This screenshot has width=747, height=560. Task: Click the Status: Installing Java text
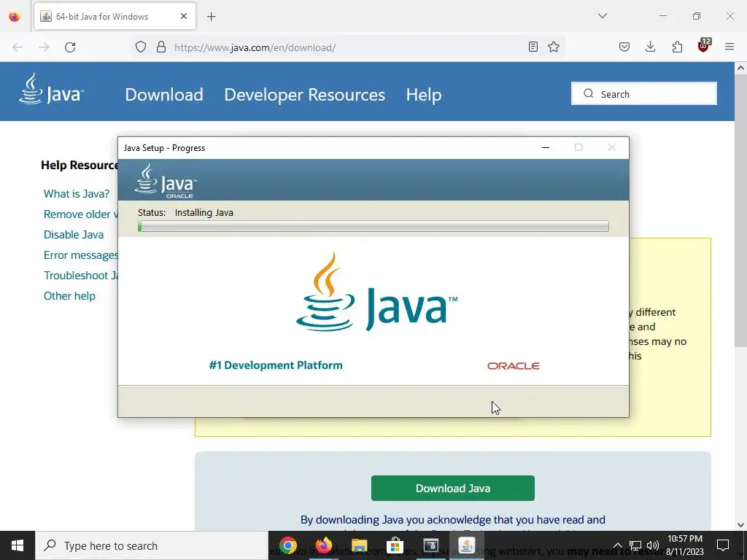(x=185, y=213)
